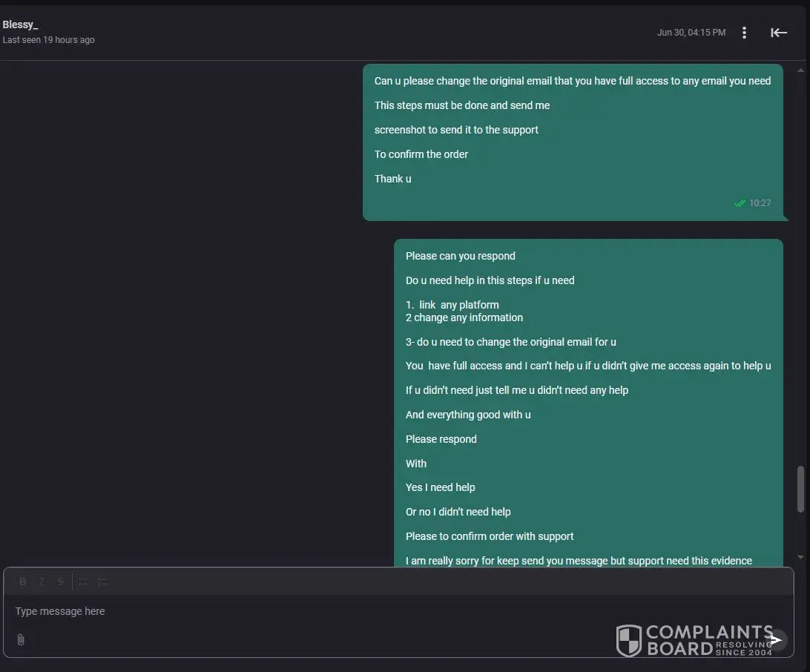Open the Blessy_ contact name
This screenshot has height=672, width=810.
click(20, 24)
